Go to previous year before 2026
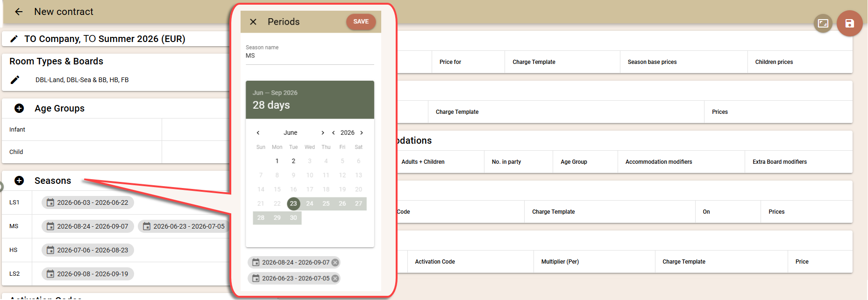Screen dimensions: 868x300 (333, 133)
